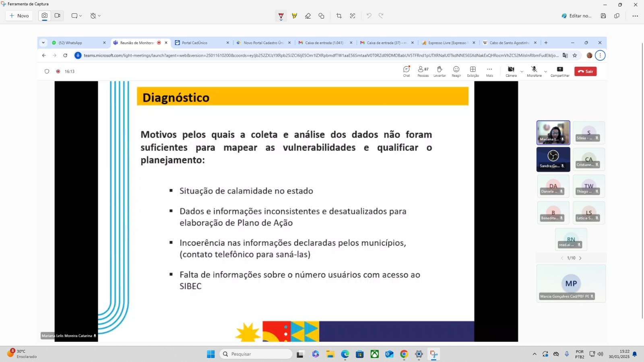Image resolution: width=644 pixels, height=362 pixels.
Task: Save the capture with the disk icon
Action: point(603,16)
